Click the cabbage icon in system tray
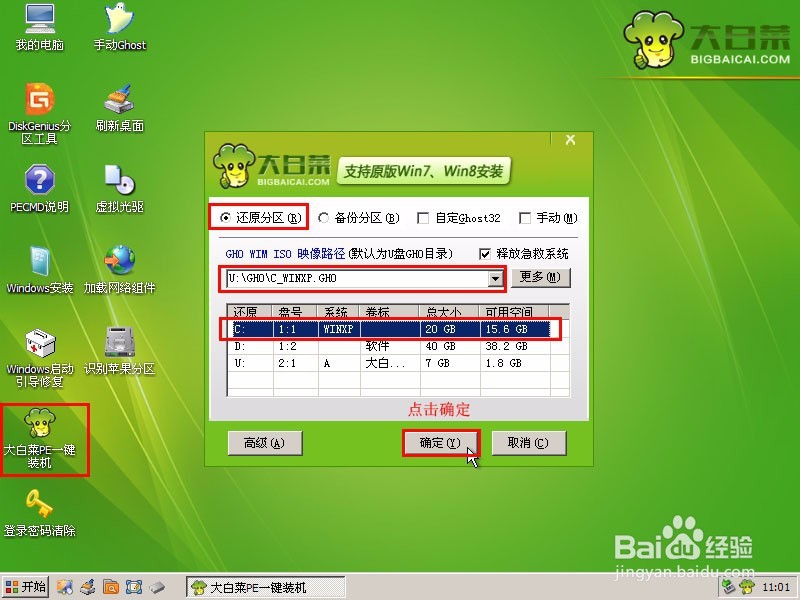The height and width of the screenshot is (600, 800). (x=746, y=587)
